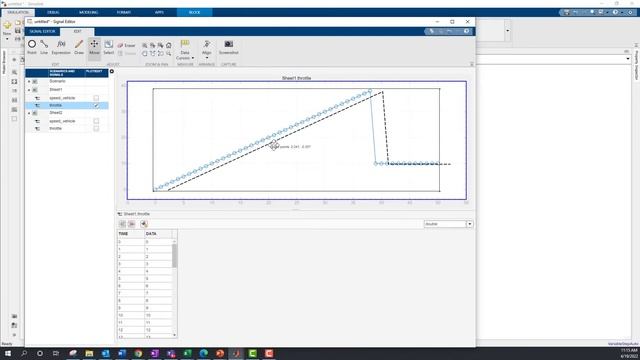640x360 pixels.
Task: Open the MODELING tab in Simulink window
Action: pyautogui.click(x=89, y=12)
